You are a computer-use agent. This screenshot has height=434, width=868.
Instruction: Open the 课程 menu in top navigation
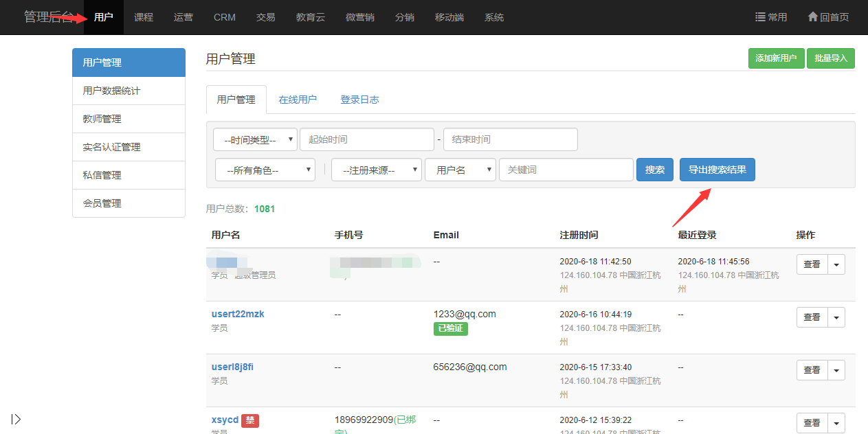(x=144, y=17)
